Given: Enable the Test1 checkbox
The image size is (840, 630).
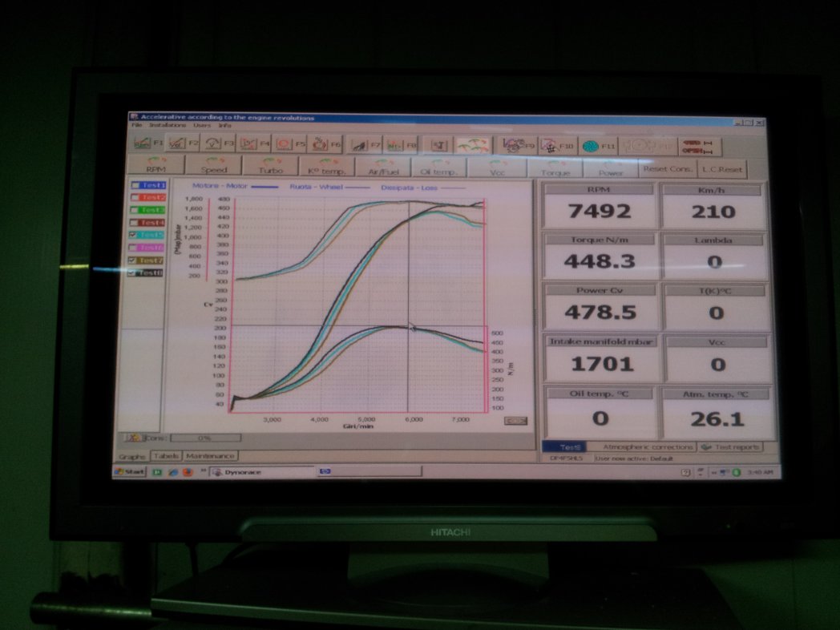Looking at the screenshot, I should point(135,185).
